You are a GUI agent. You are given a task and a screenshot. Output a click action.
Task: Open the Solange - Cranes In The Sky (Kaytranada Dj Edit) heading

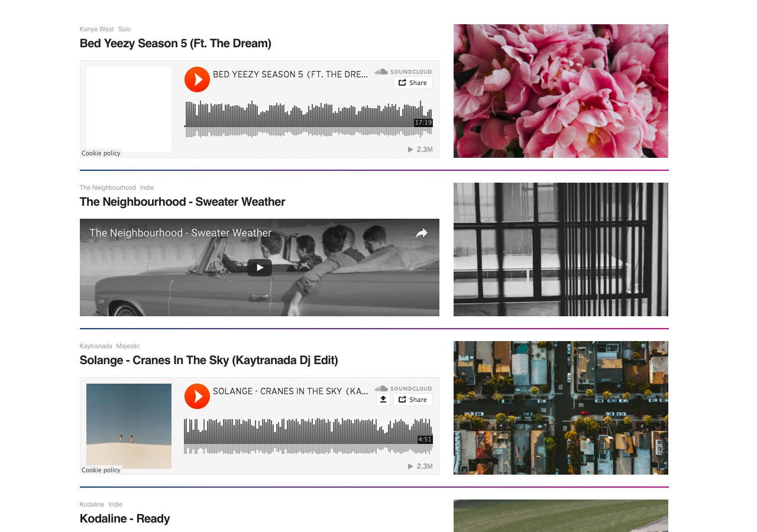(x=209, y=360)
